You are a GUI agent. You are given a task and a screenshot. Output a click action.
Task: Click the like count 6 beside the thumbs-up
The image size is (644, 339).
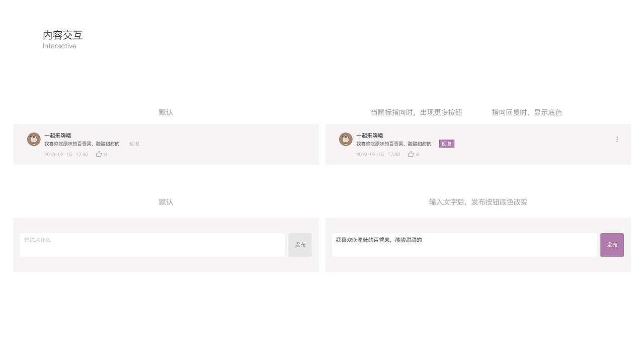click(x=106, y=154)
